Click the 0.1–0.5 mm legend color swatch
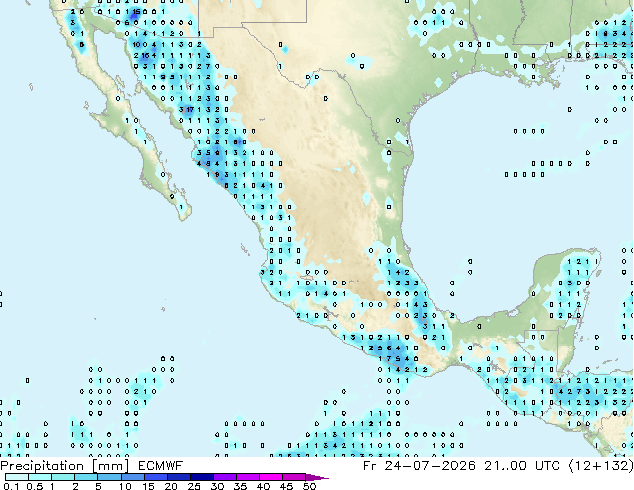Viewport: 634px width, 490px height. [x=17, y=477]
